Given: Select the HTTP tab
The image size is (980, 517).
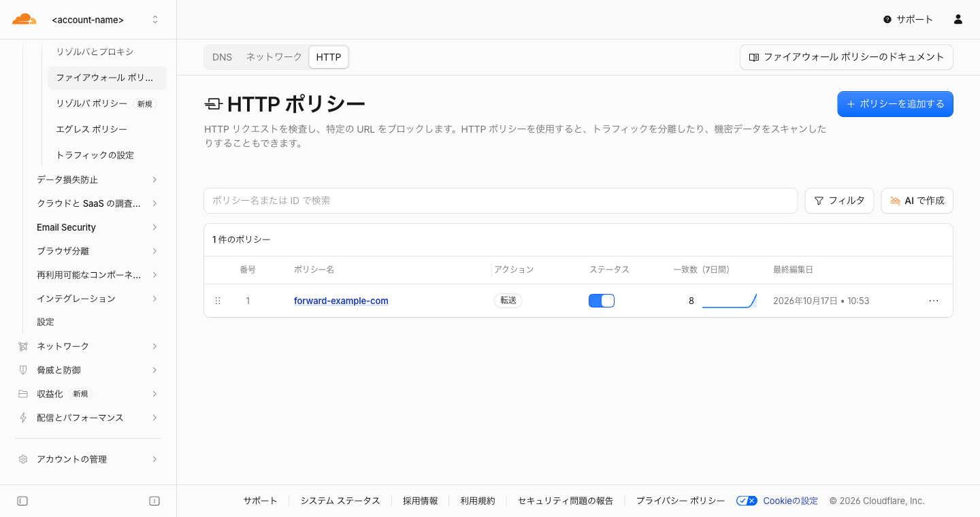Looking at the screenshot, I should coord(329,57).
